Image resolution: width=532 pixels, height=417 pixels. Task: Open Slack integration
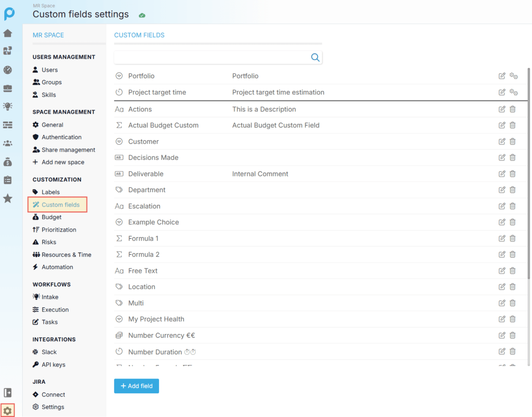pyautogui.click(x=45, y=352)
